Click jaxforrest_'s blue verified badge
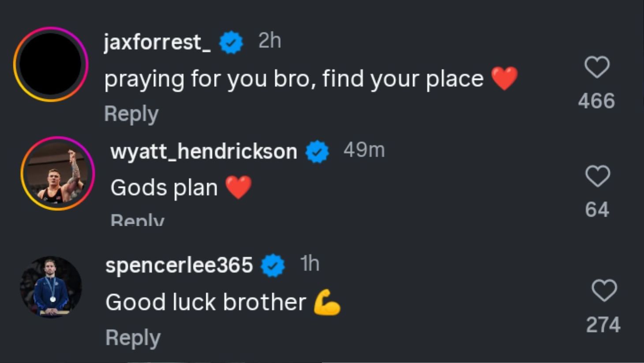The image size is (644, 363). click(230, 42)
